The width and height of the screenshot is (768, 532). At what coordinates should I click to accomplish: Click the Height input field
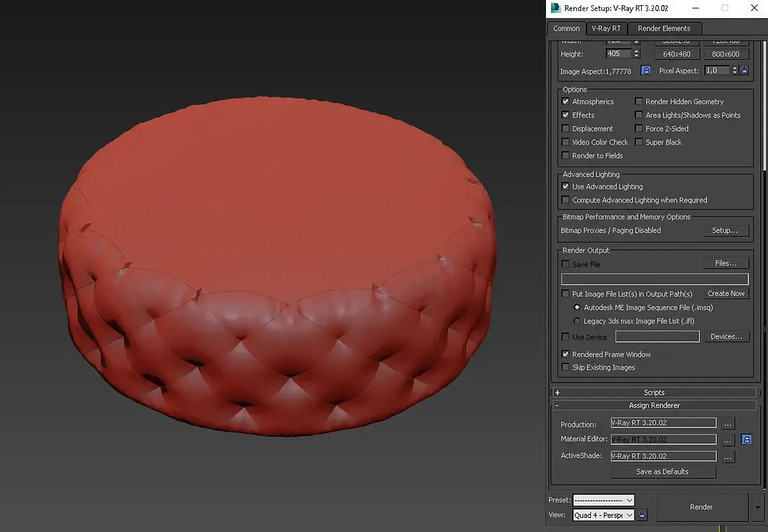tap(619, 54)
